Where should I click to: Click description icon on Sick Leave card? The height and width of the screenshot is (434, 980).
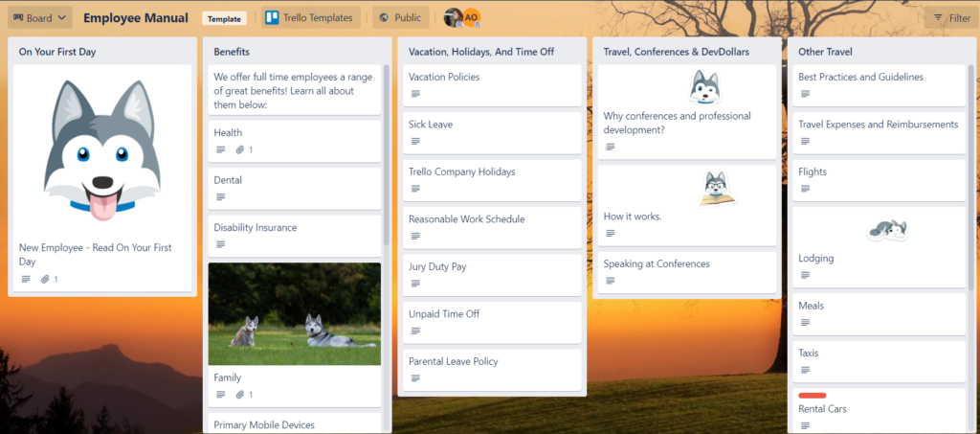click(x=415, y=141)
